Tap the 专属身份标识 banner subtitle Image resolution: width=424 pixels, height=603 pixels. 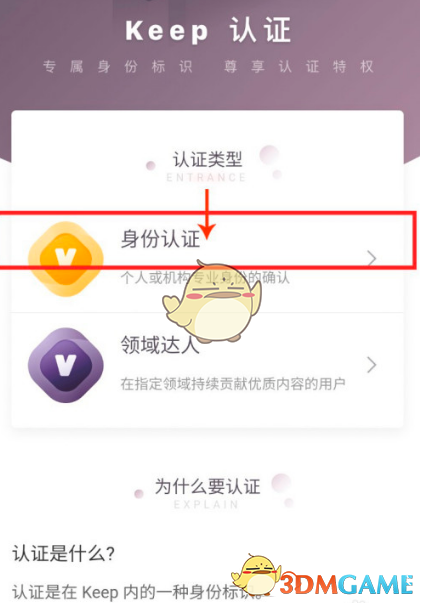[x=118, y=67]
